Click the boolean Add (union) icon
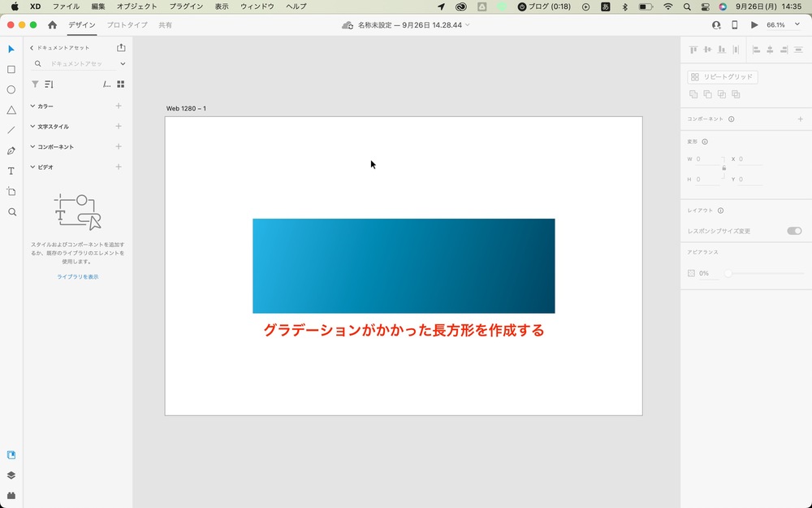The image size is (812, 508). point(693,94)
